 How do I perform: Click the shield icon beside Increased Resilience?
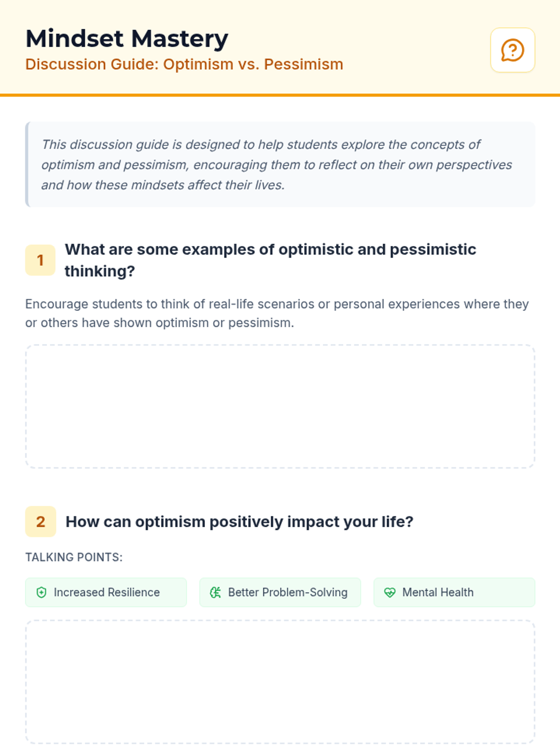tap(42, 592)
